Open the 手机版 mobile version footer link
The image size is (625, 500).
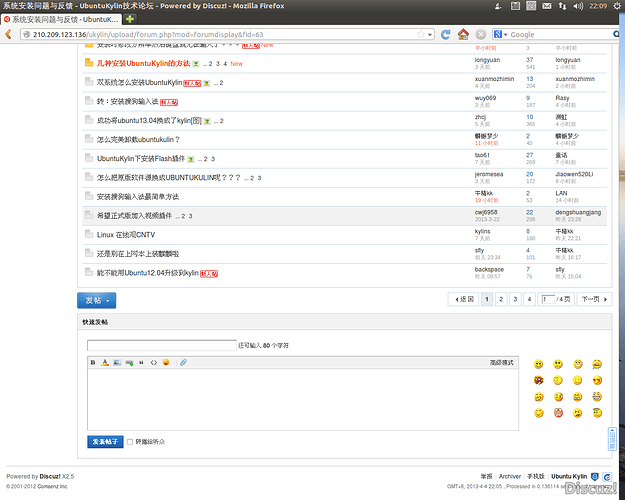(536, 476)
